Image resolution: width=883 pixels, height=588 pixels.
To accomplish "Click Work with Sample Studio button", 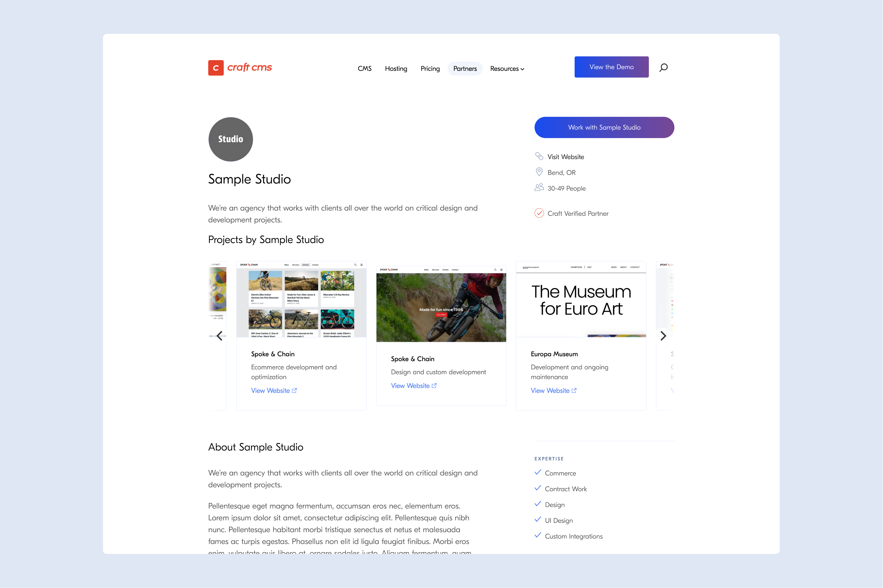I will coord(604,127).
